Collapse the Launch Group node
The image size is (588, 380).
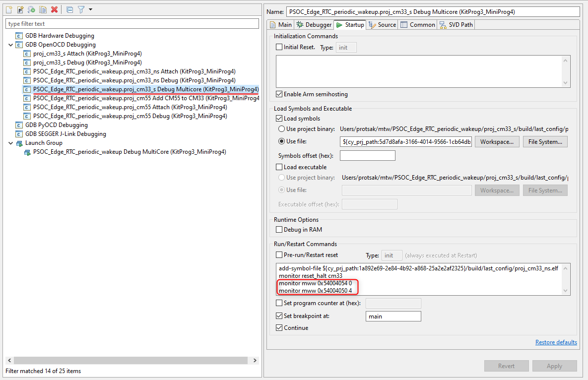(x=11, y=143)
